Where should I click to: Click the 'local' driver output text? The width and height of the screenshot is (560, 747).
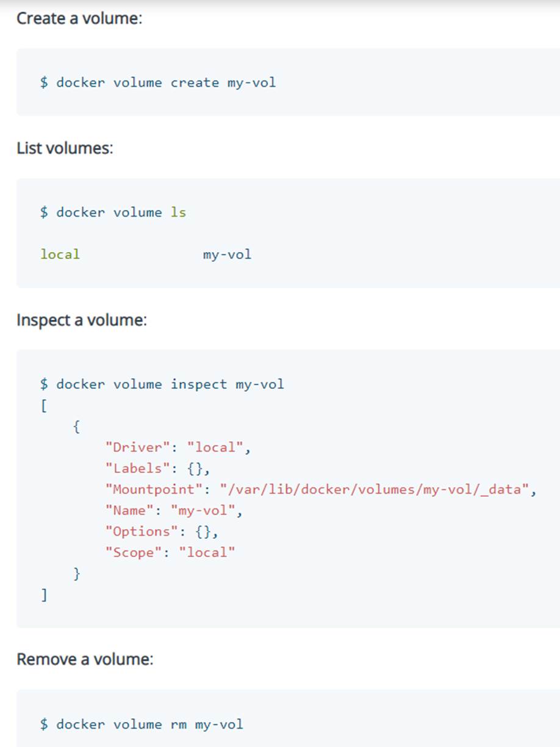60,254
